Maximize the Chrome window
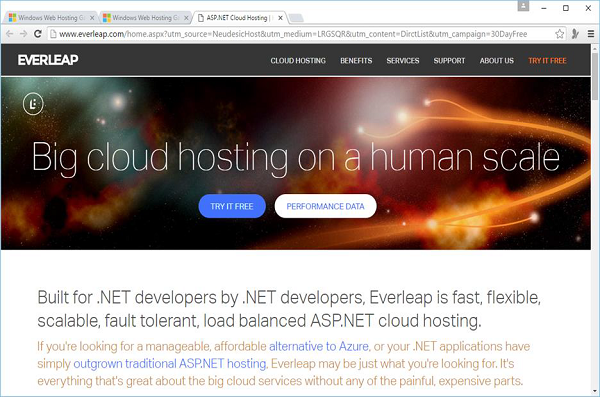 click(x=566, y=8)
